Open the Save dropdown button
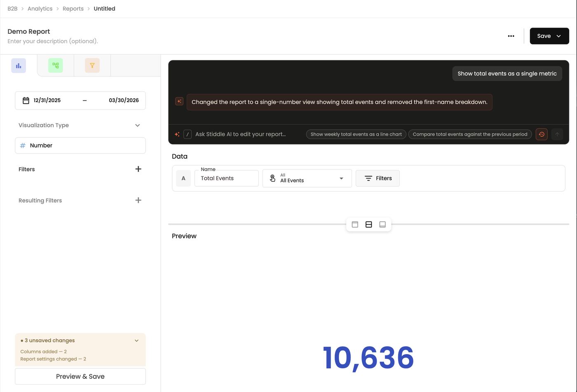The height and width of the screenshot is (392, 577). (549, 36)
